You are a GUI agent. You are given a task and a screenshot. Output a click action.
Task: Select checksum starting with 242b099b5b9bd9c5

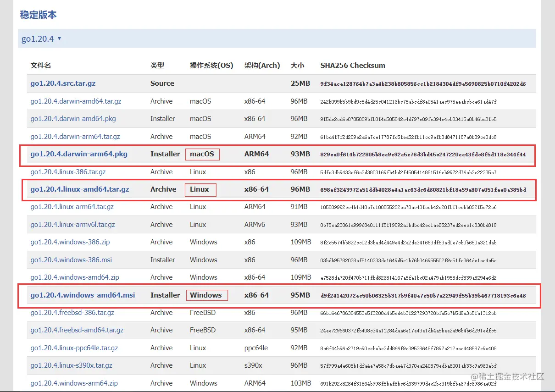408,102
